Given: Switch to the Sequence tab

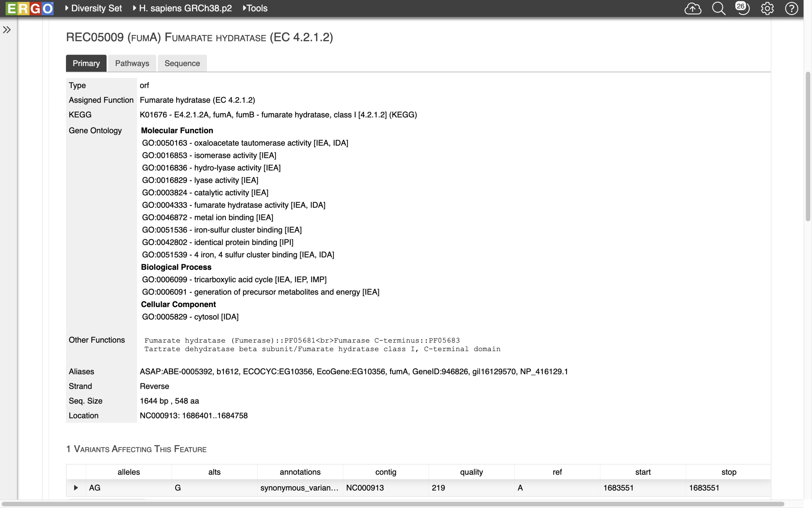Looking at the screenshot, I should coord(182,63).
